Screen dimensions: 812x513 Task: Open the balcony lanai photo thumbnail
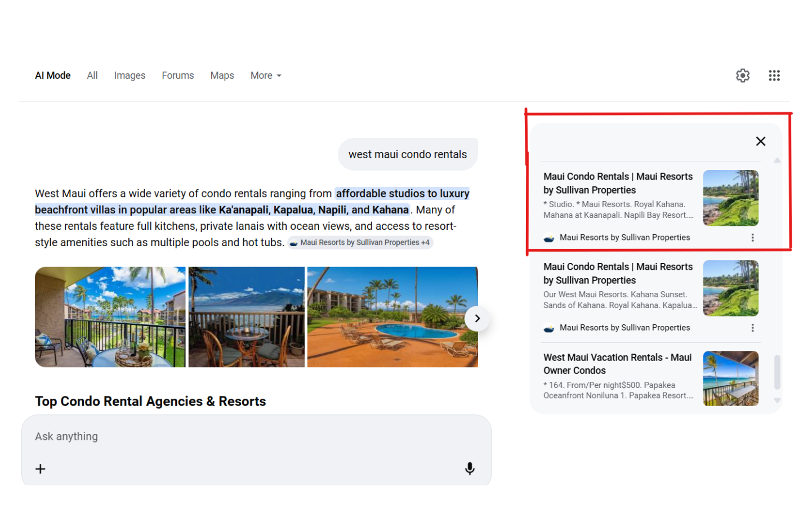pos(110,317)
